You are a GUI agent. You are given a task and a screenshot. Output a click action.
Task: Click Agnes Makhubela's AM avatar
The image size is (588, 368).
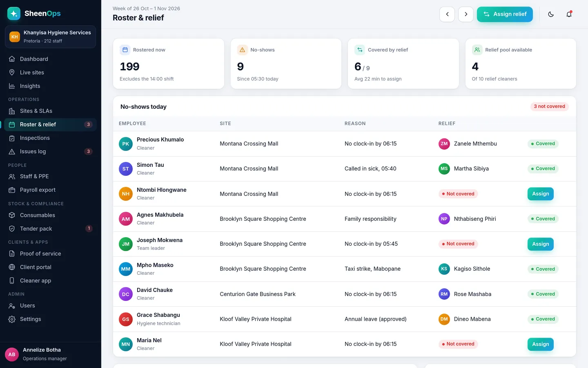tap(126, 219)
